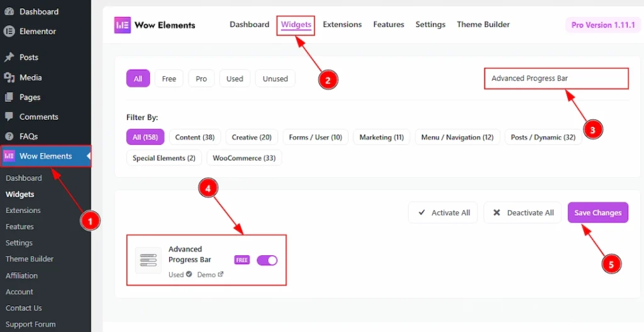Click the Dashboard gauge icon in sidebar

(9, 11)
